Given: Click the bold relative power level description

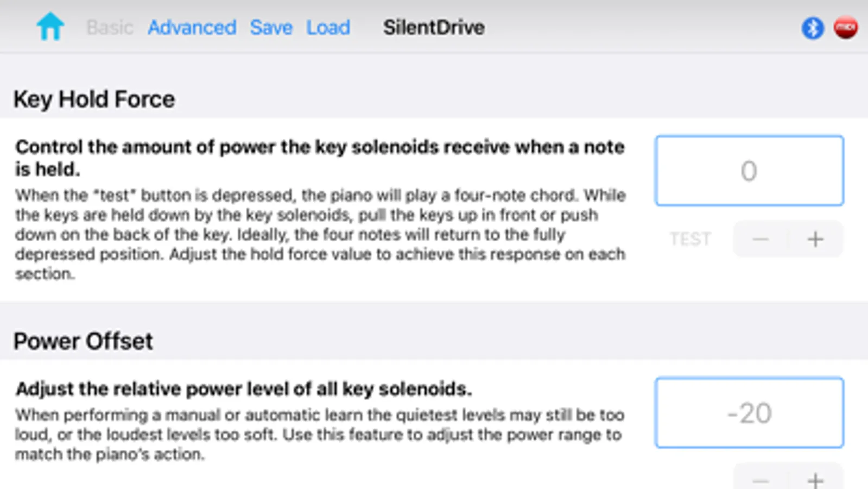Looking at the screenshot, I should click(x=244, y=389).
